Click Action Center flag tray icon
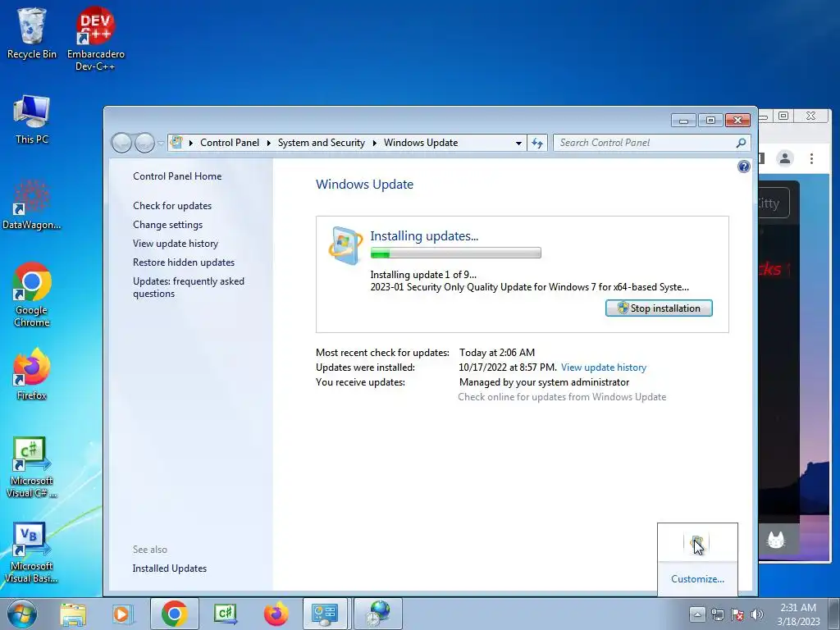Viewport: 840px width, 630px height. 737,615
